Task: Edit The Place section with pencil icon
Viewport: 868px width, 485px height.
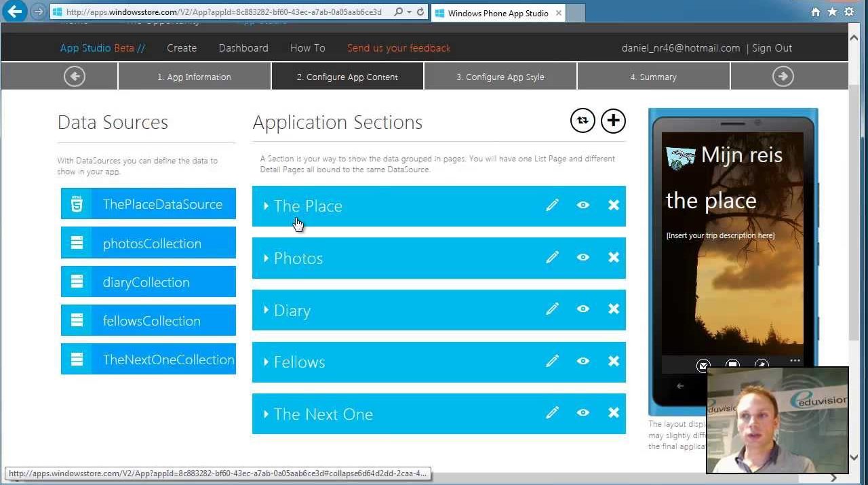Action: click(552, 205)
